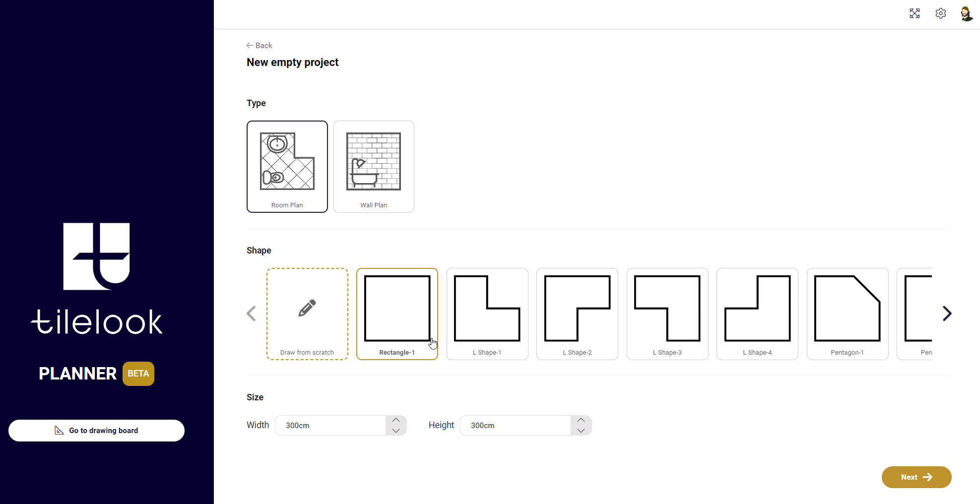980x504 pixels.
Task: Pick the L Shape-3 layout
Action: (x=667, y=314)
